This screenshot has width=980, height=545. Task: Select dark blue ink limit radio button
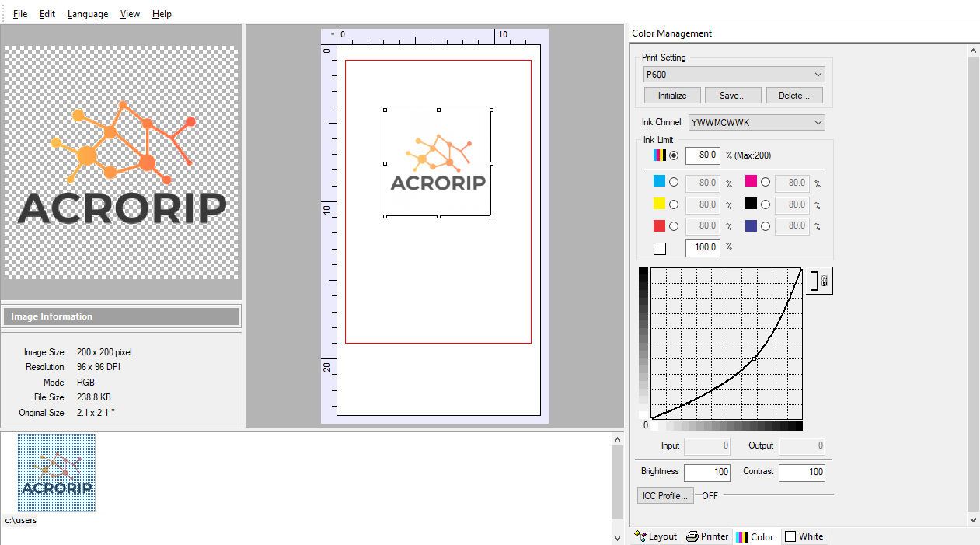(766, 225)
